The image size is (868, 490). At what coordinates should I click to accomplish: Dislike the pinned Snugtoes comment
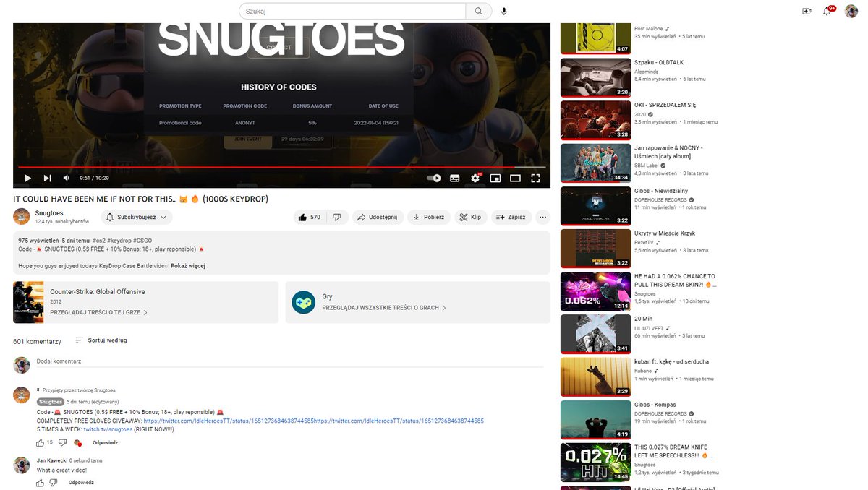coord(63,442)
